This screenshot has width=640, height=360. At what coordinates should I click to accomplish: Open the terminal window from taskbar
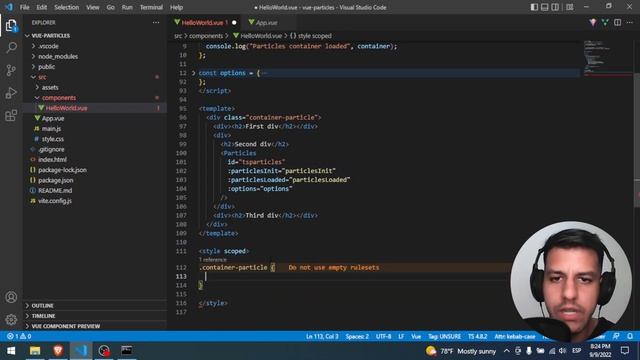click(127, 351)
